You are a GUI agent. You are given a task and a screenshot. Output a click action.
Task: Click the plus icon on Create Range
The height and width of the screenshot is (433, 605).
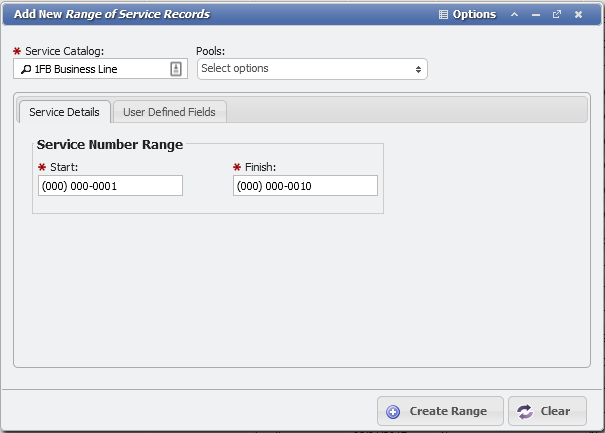tap(393, 411)
